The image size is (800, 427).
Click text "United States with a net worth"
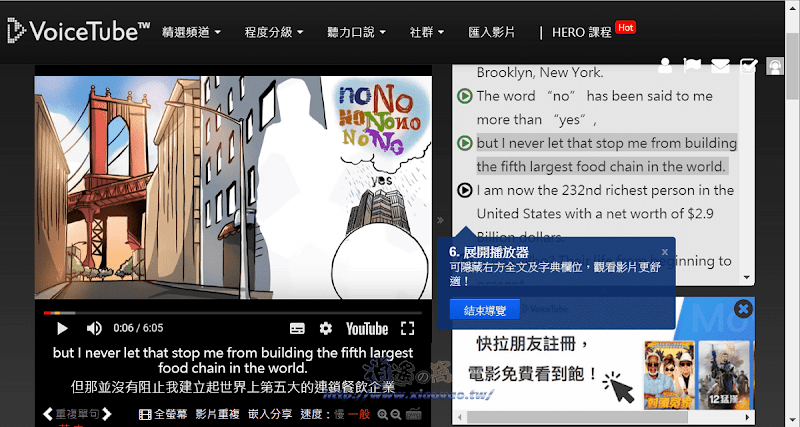[x=595, y=213]
